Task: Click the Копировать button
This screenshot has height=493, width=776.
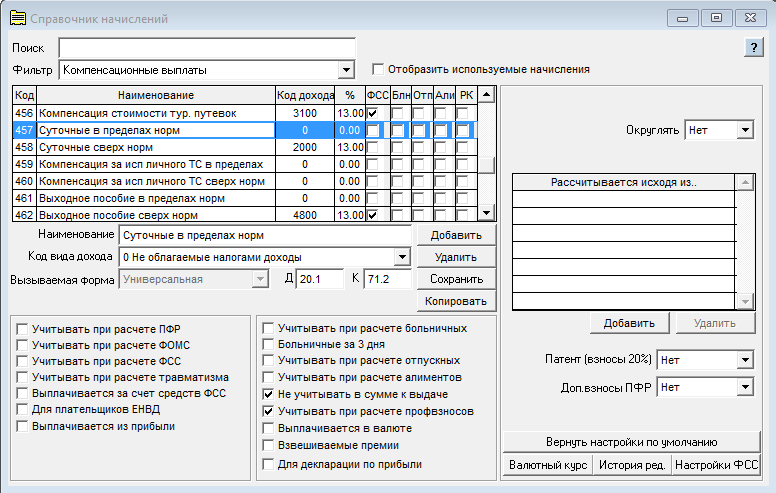Action: coord(456,301)
